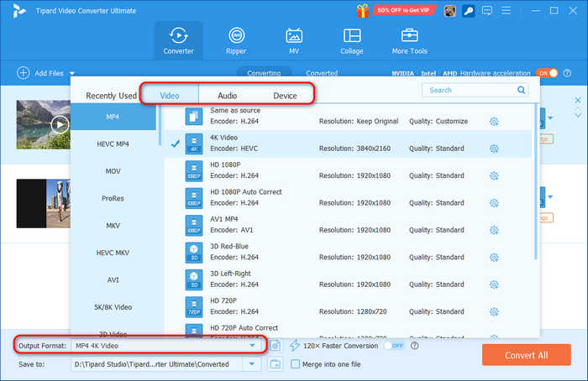Switch to the Converted tab
The height and width of the screenshot is (381, 588).
pyautogui.click(x=322, y=73)
